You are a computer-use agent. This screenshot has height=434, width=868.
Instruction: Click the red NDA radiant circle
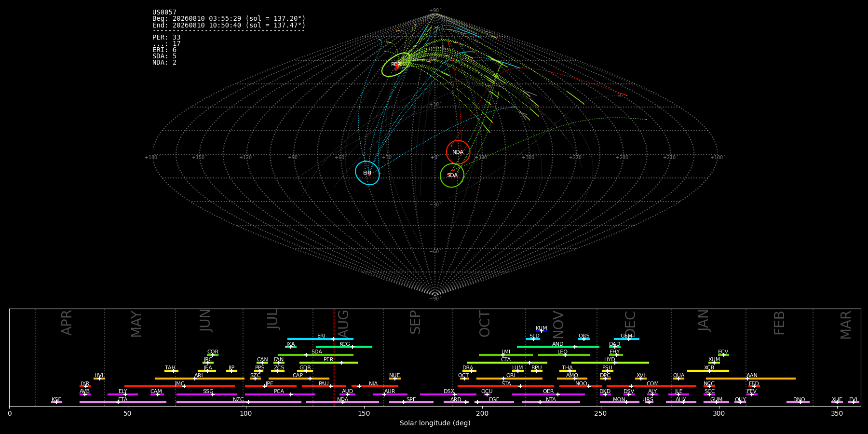(x=458, y=152)
